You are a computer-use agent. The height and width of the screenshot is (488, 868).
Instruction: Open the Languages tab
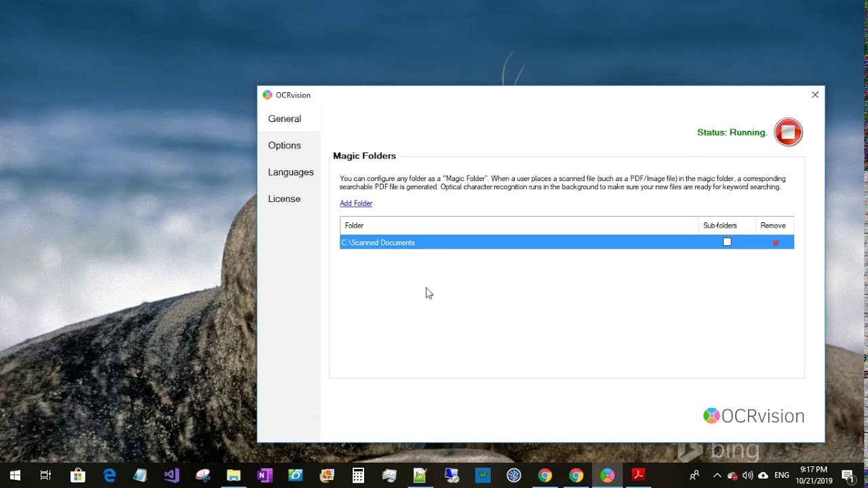coord(289,172)
